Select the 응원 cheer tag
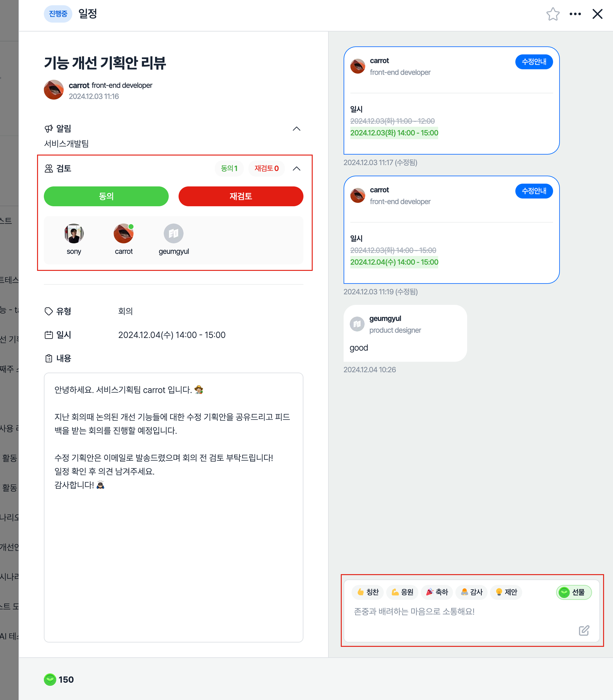 (x=402, y=592)
